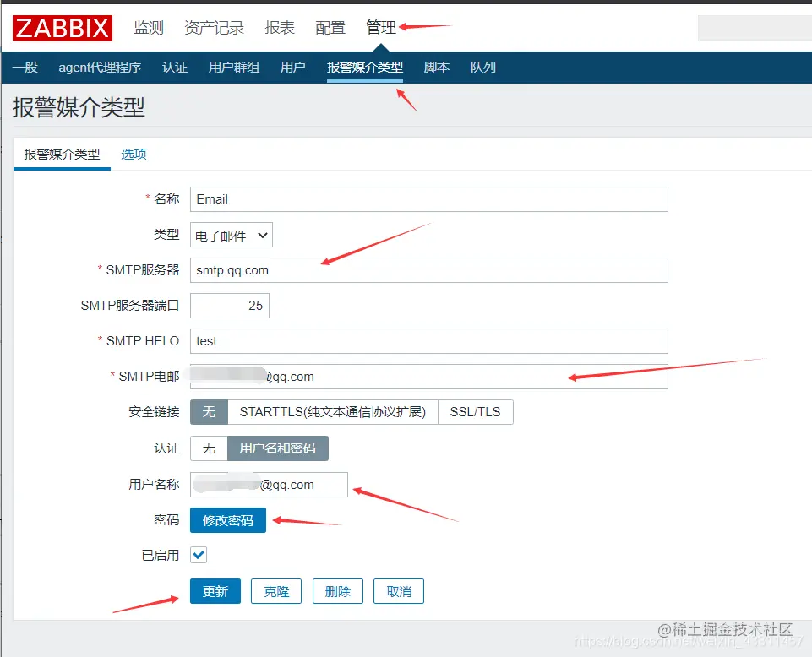Screen dimensions: 812x657
Task: Click the SMTP电邮 address field
Action: pos(428,377)
